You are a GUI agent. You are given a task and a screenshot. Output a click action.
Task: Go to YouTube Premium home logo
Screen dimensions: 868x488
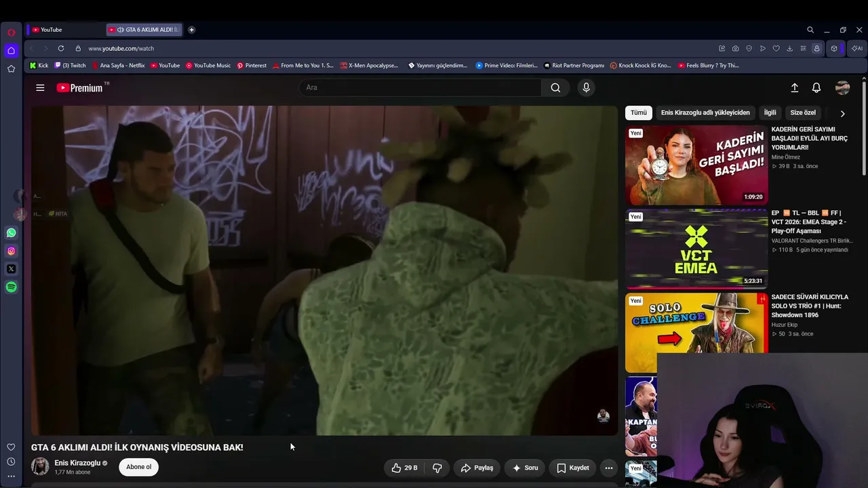(x=81, y=87)
